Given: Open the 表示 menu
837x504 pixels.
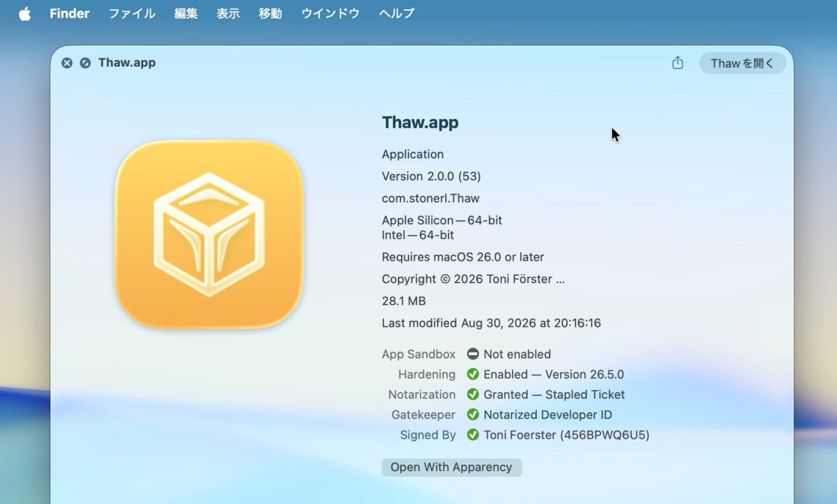Looking at the screenshot, I should pos(228,14).
